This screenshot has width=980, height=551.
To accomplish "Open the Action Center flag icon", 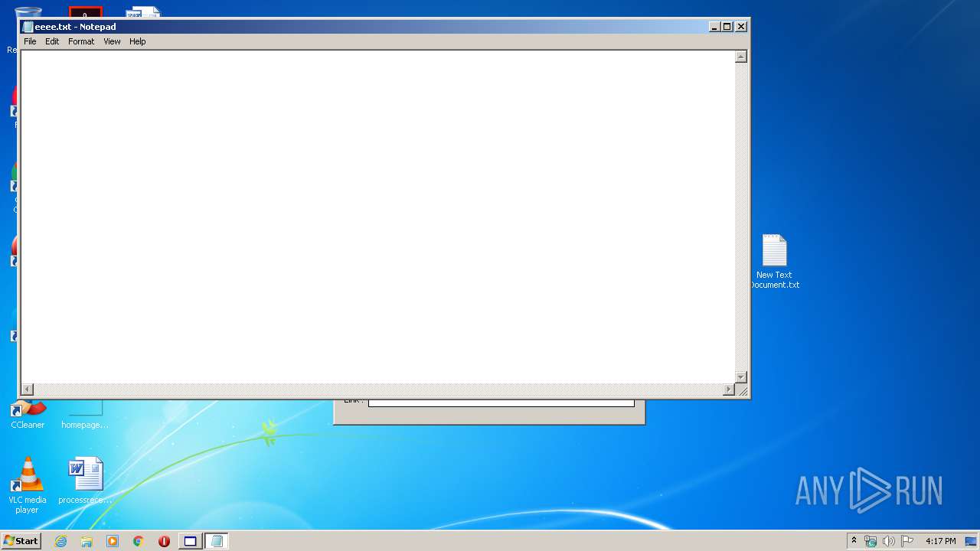I will pyautogui.click(x=907, y=541).
